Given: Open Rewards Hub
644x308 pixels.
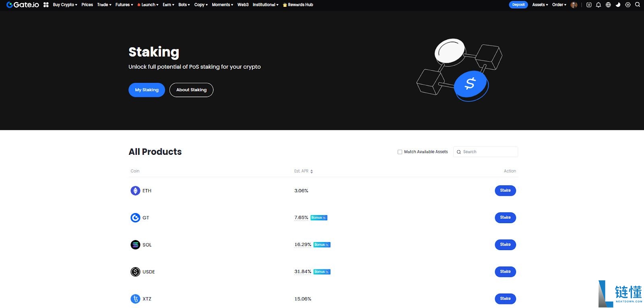Looking at the screenshot, I should pyautogui.click(x=298, y=5).
